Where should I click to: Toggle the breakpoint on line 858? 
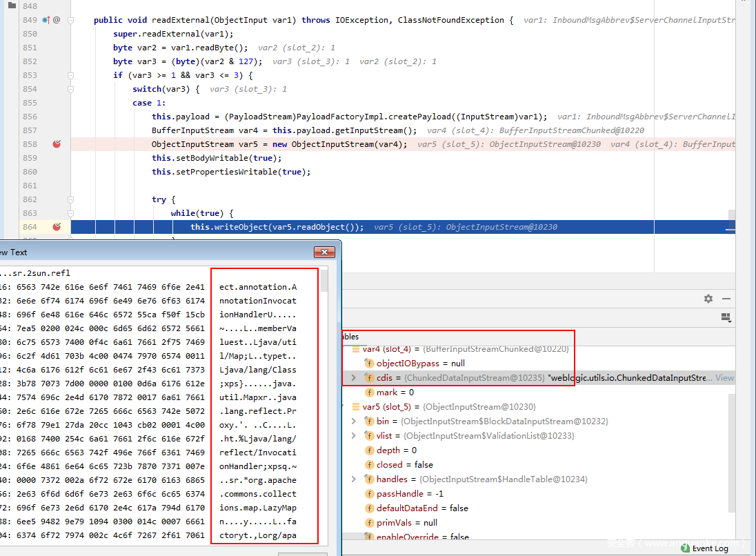click(x=57, y=144)
